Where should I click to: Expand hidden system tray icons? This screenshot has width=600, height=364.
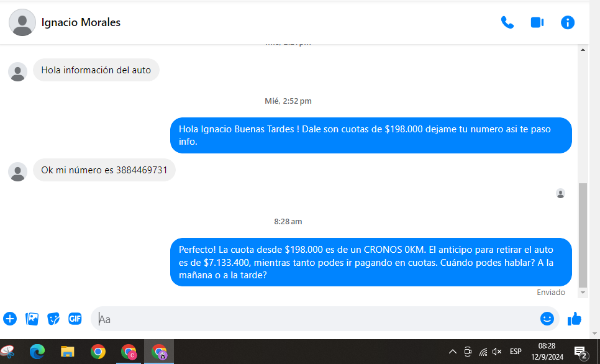(x=453, y=352)
